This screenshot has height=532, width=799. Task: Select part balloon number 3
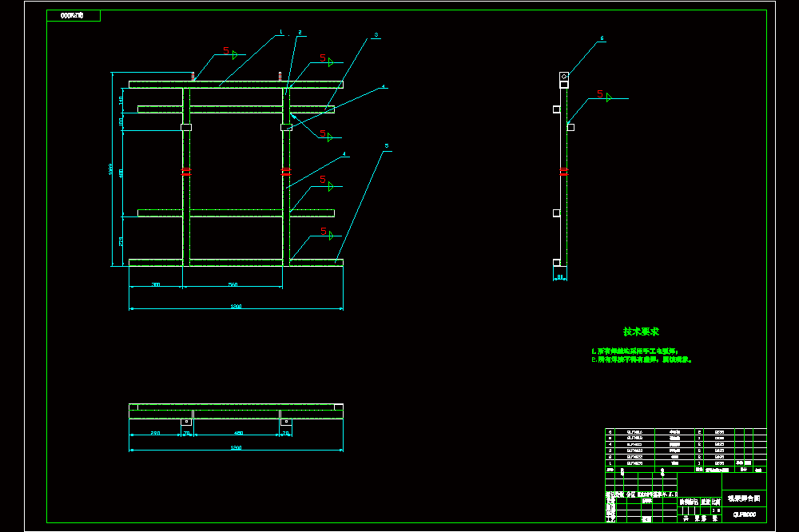[376, 35]
